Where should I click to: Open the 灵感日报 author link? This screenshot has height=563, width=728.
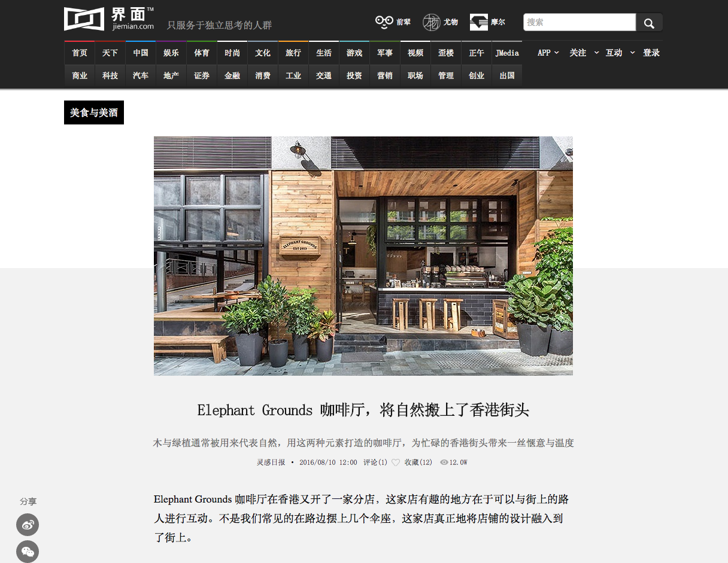pos(271,462)
